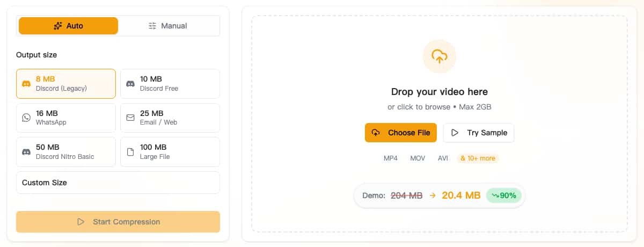Start Compression button at panel bottom
Screen dimensions: 644x247
(x=118, y=222)
